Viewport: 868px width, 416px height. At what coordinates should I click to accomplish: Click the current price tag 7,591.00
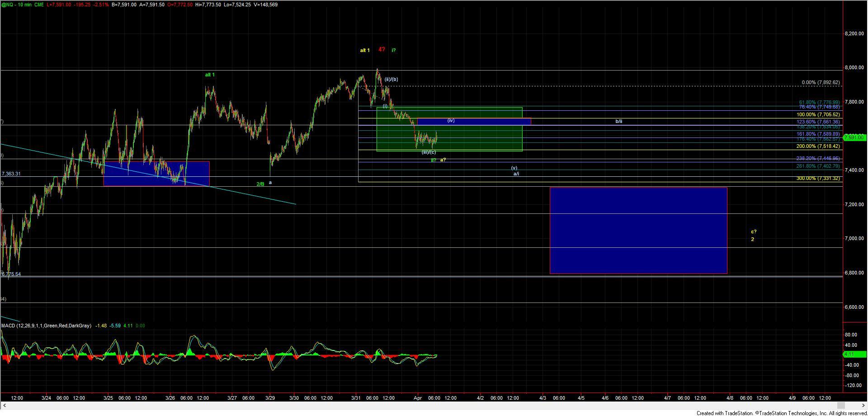point(854,137)
